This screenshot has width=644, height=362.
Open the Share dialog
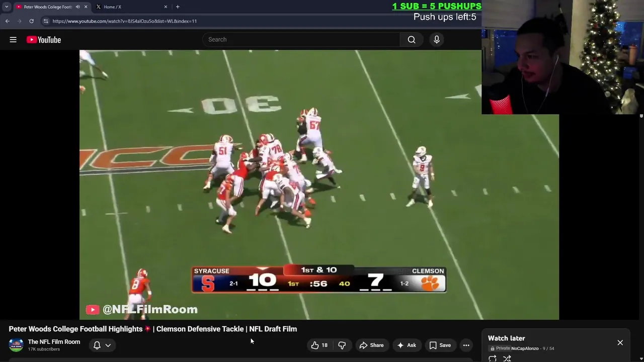click(x=371, y=345)
